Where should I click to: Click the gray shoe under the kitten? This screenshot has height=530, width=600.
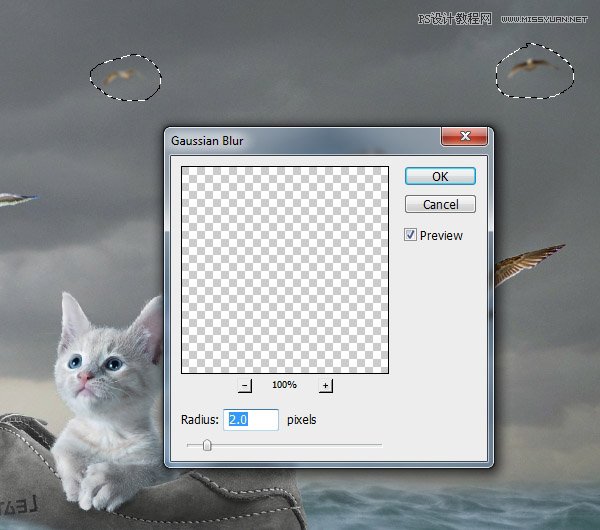(40, 470)
